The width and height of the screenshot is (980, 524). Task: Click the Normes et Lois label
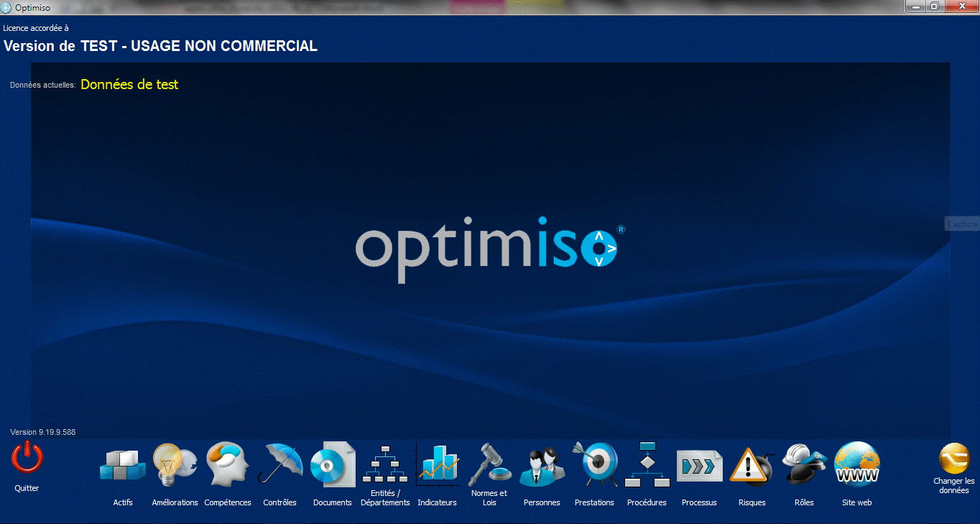click(489, 498)
